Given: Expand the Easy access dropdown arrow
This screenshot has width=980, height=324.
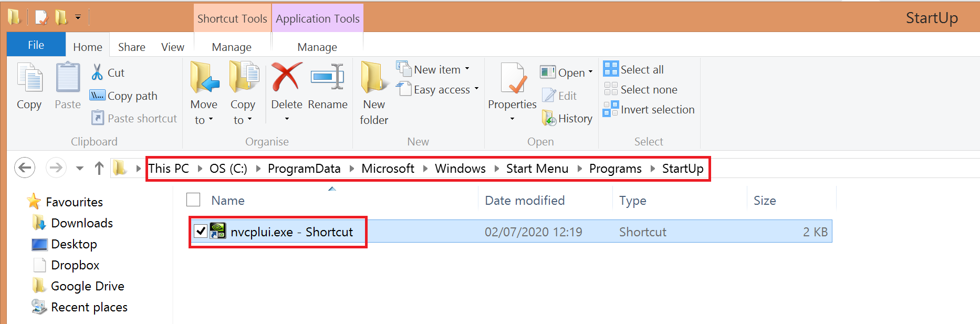Looking at the screenshot, I should click(476, 89).
